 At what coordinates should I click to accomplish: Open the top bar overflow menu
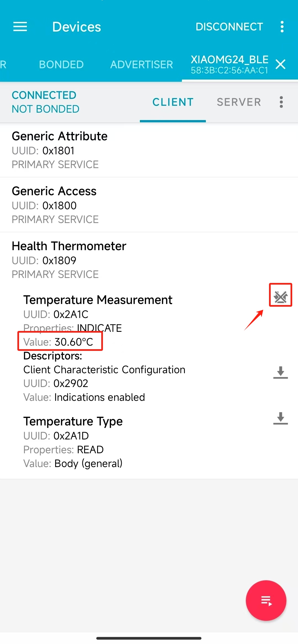pyautogui.click(x=282, y=27)
